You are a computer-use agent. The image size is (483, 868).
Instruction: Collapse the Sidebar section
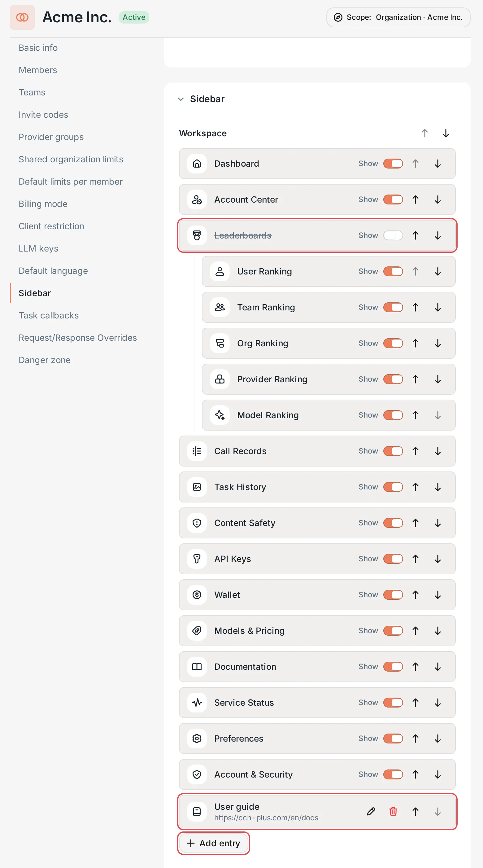pyautogui.click(x=181, y=99)
